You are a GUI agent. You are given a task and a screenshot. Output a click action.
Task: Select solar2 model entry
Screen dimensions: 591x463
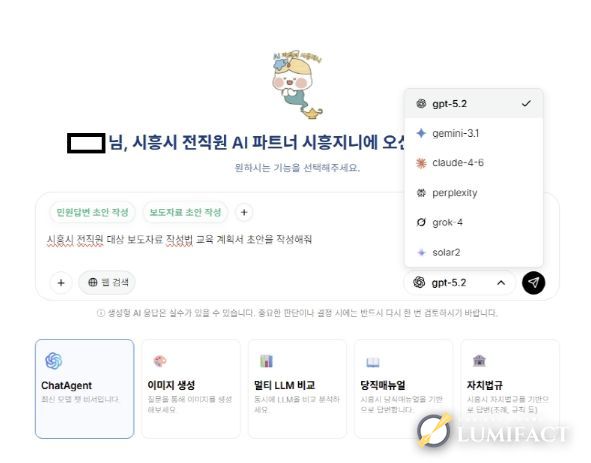[x=473, y=252]
